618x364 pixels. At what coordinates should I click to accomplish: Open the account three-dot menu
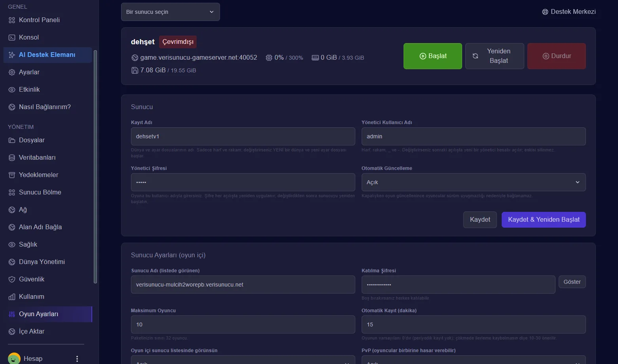tap(77, 359)
